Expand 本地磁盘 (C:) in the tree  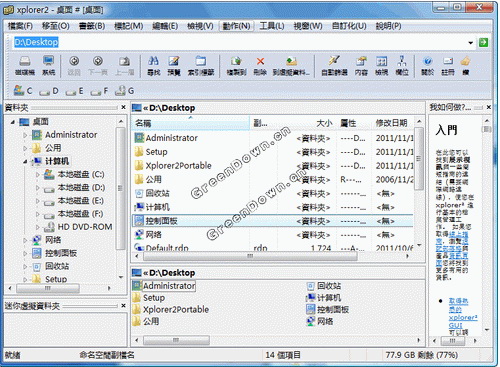tap(38, 174)
